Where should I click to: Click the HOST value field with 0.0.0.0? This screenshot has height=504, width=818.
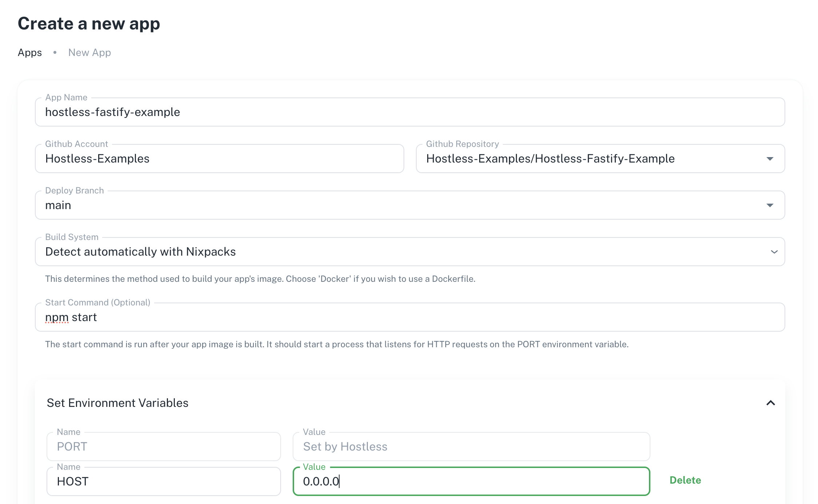(471, 481)
